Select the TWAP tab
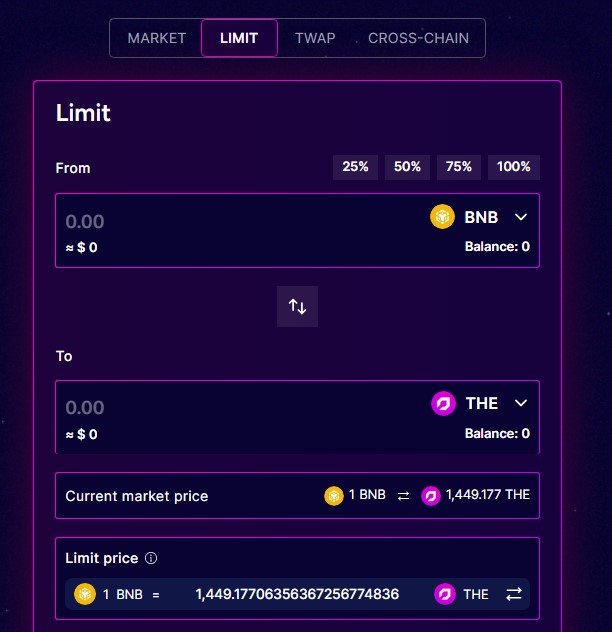 tap(315, 38)
